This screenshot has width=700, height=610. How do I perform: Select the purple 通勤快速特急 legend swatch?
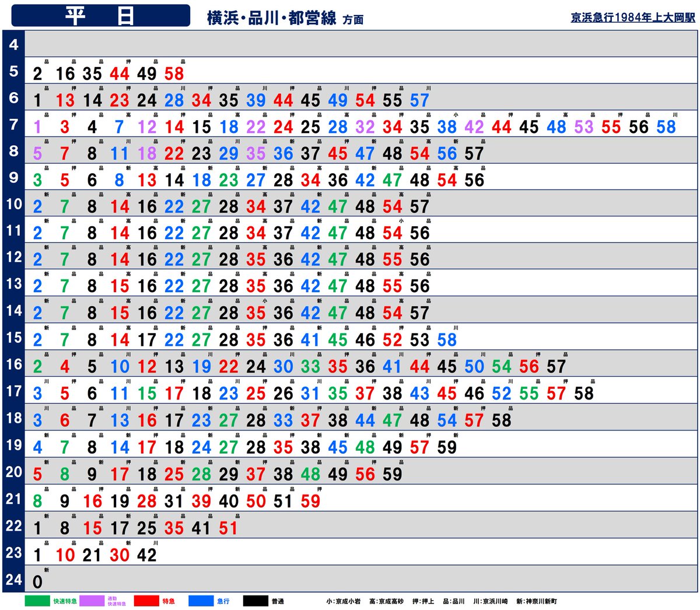click(92, 601)
